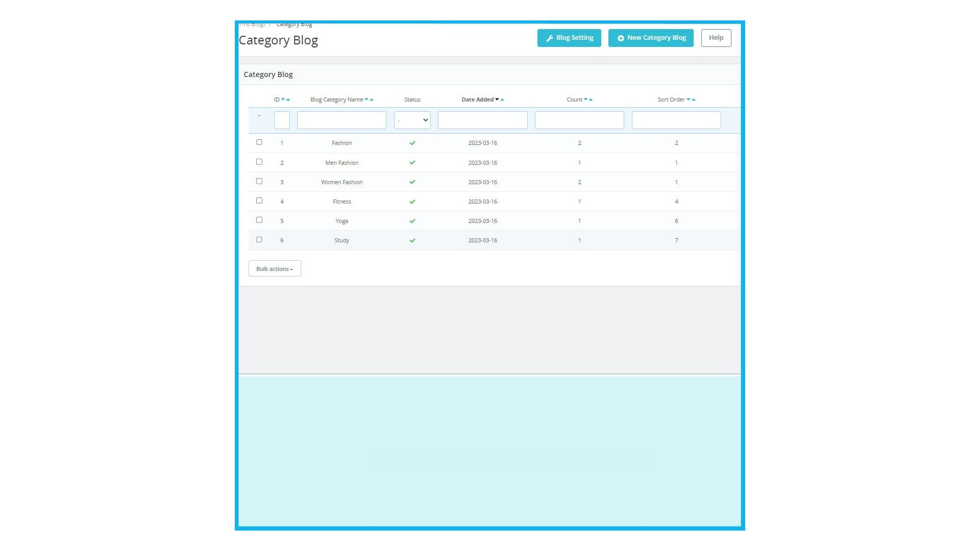Sort Count column ascending arrow

(591, 99)
